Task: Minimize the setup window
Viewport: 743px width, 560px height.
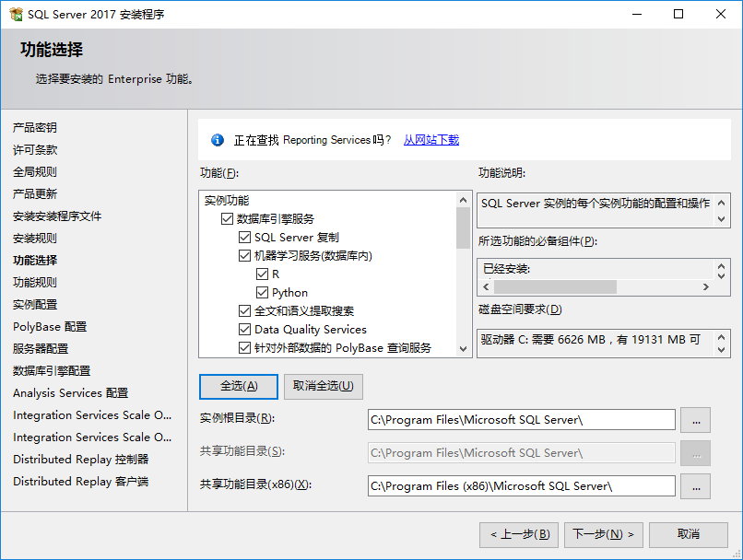Action: click(x=637, y=14)
